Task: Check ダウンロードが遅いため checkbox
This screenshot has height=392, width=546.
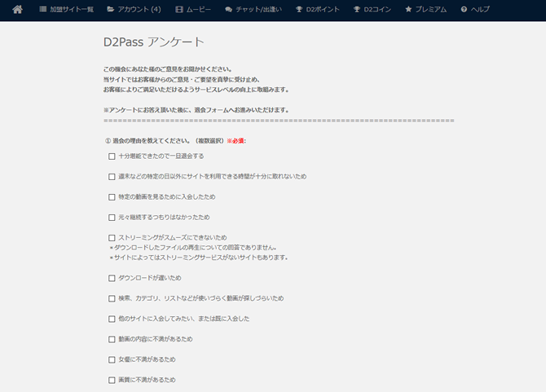Action: 112,278
